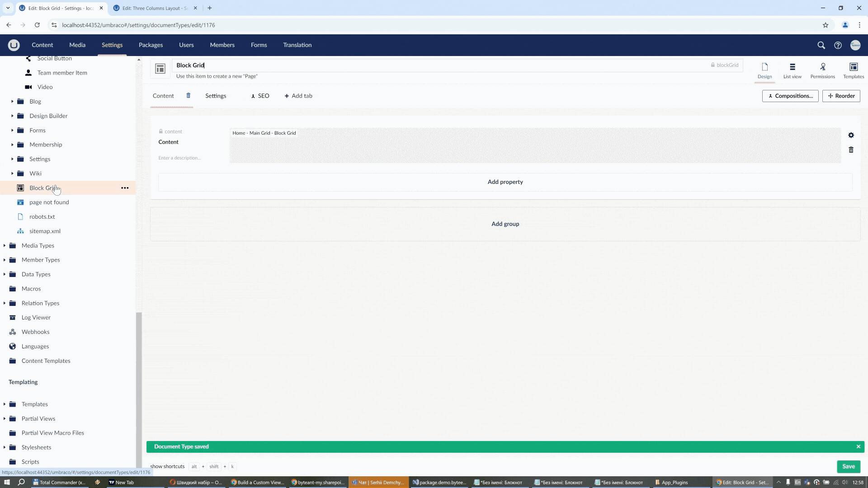Click the Reorder button icon
Image resolution: width=868 pixels, height=488 pixels.
point(831,96)
